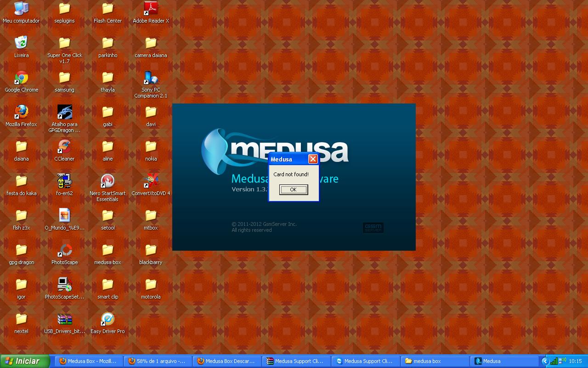Viewport: 588px width, 368px height.
Task: Open the parkinho folder
Action: click(107, 43)
